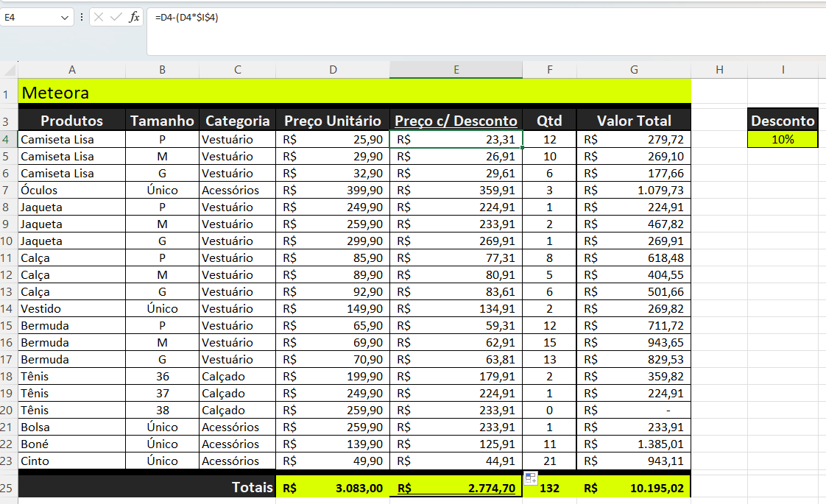Open the AutoFill options icon below column E
The height and width of the screenshot is (504, 826).
pos(531,478)
